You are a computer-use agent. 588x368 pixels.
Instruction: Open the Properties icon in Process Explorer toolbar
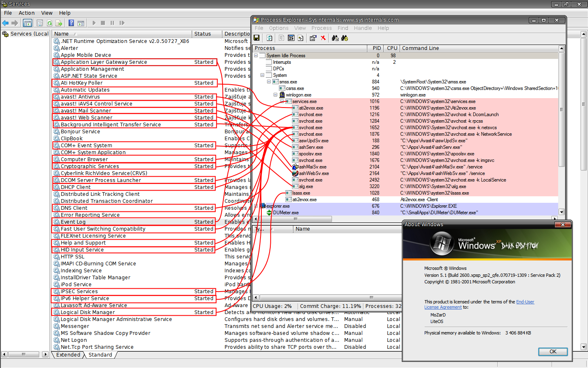coord(313,38)
